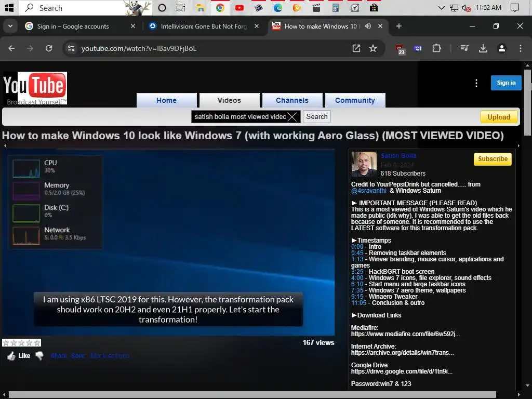Open the media controls icon in Chrome toolbar
The width and height of the screenshot is (532, 399).
tap(464, 48)
